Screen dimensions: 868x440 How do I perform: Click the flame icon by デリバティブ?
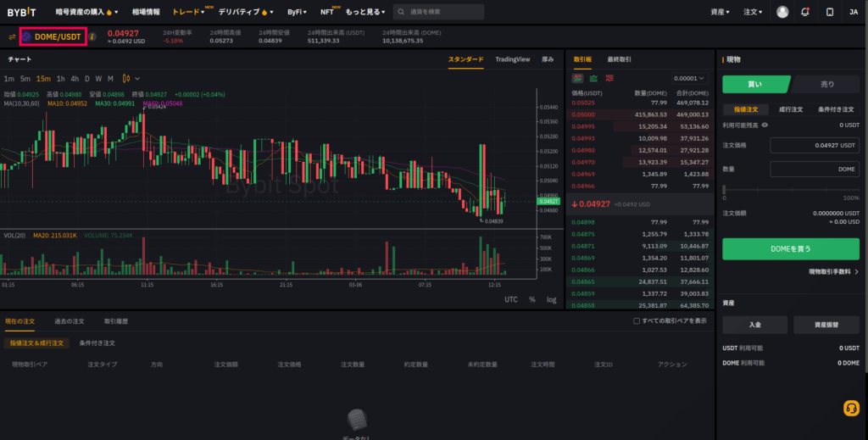[264, 12]
